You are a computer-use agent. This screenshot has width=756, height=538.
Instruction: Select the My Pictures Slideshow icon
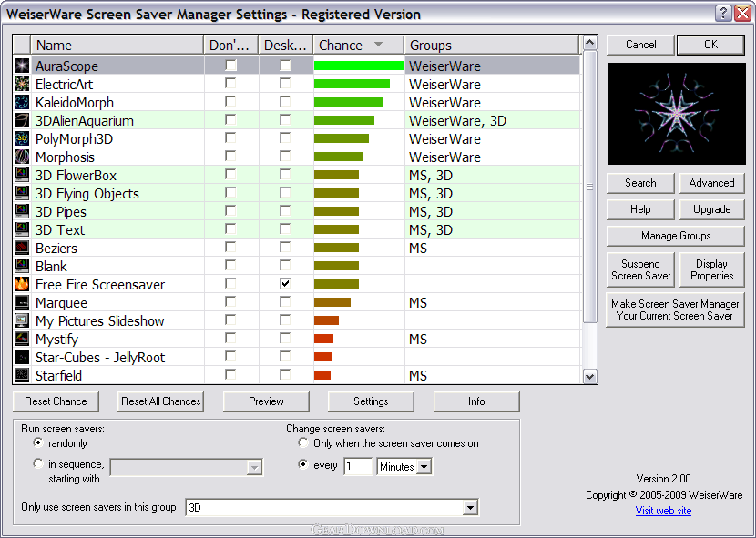click(22, 320)
